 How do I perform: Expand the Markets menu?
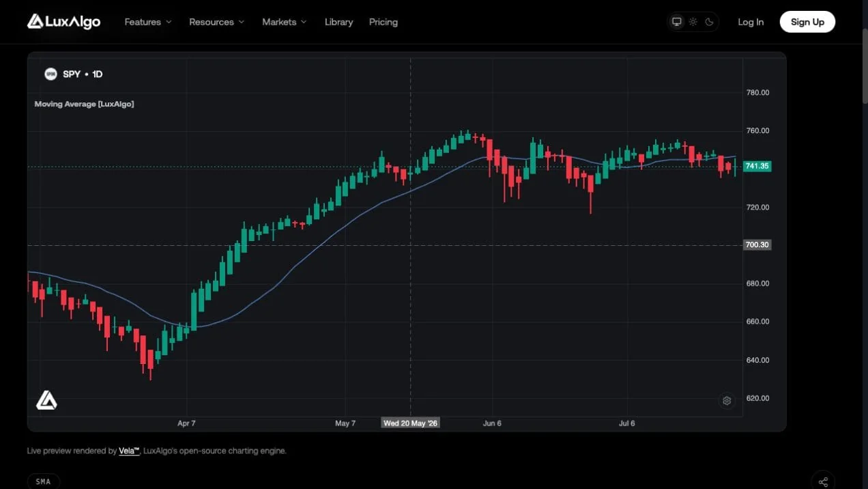point(285,22)
